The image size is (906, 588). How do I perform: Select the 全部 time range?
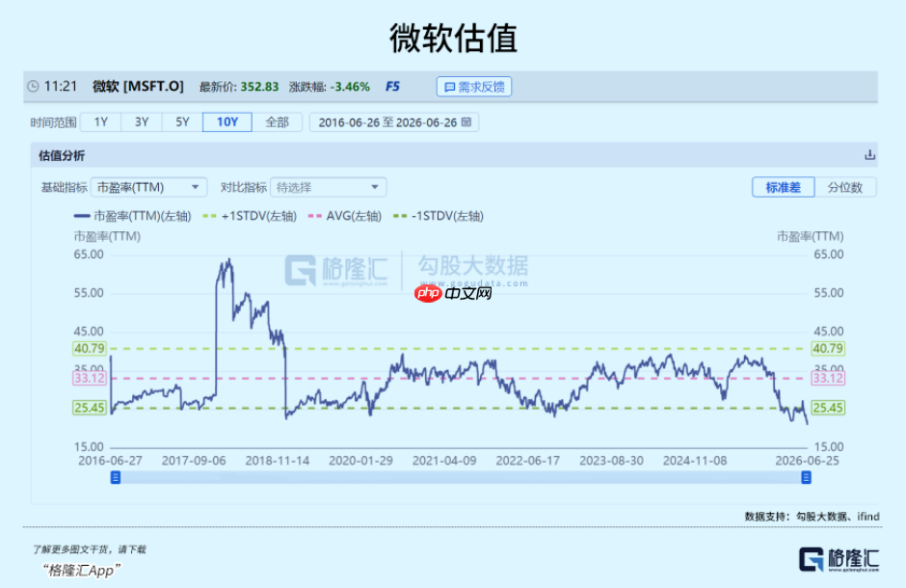click(x=277, y=121)
